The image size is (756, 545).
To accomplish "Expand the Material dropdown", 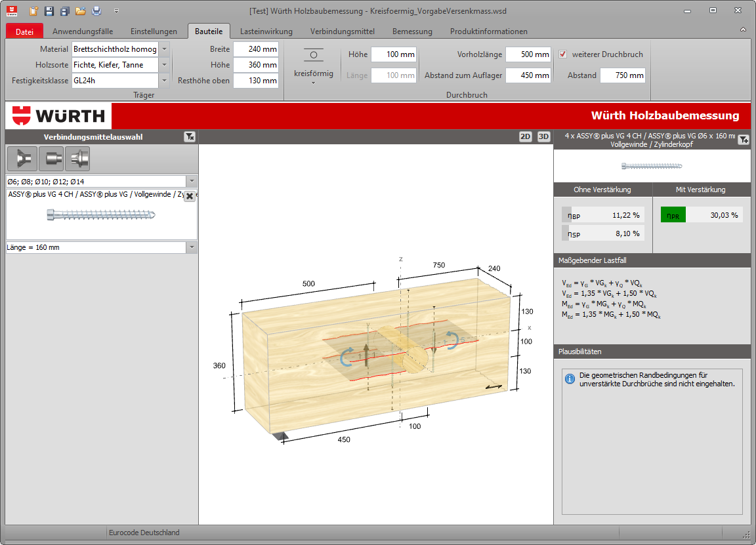I will [x=164, y=49].
